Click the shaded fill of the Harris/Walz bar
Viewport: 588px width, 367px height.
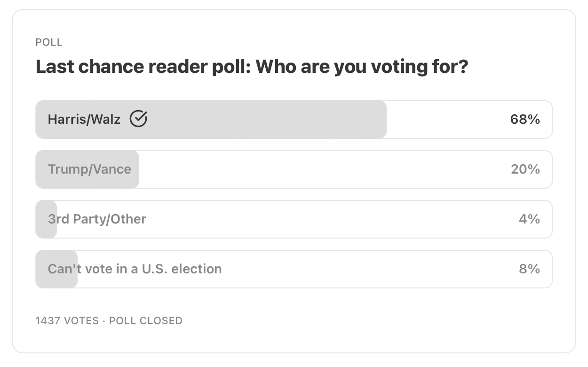211,120
